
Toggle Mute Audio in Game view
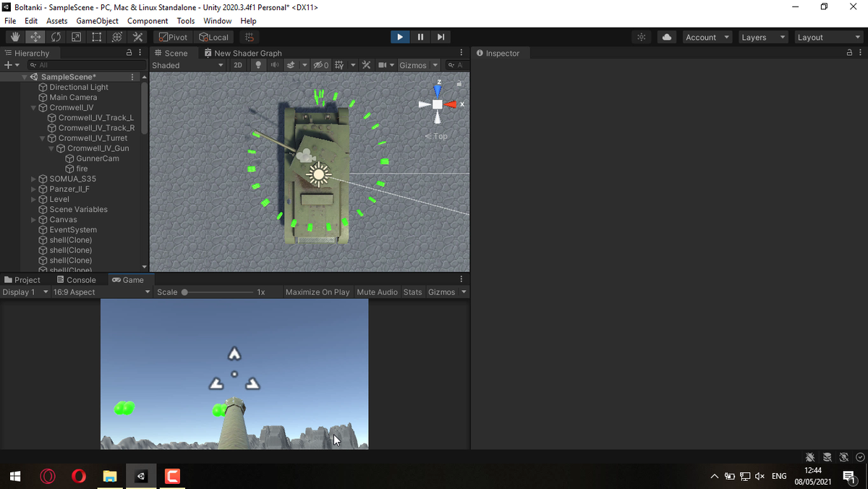(x=378, y=292)
